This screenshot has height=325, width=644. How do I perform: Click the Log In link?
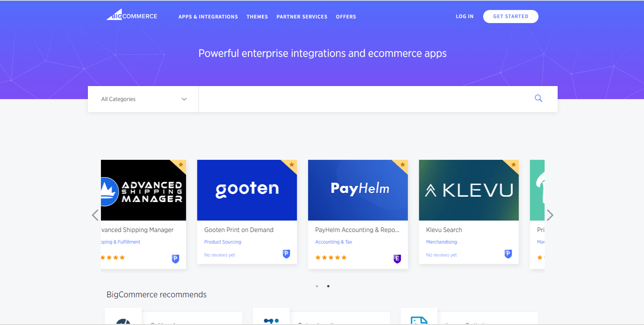pyautogui.click(x=465, y=17)
